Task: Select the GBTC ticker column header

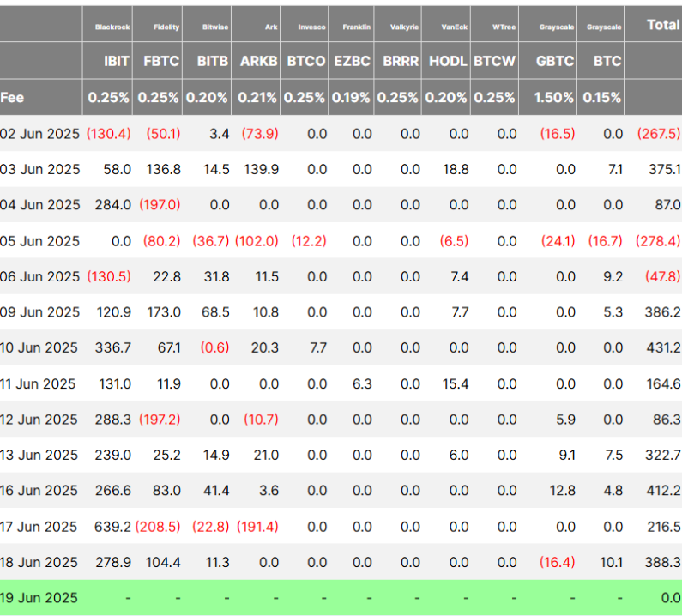Action: (x=555, y=62)
